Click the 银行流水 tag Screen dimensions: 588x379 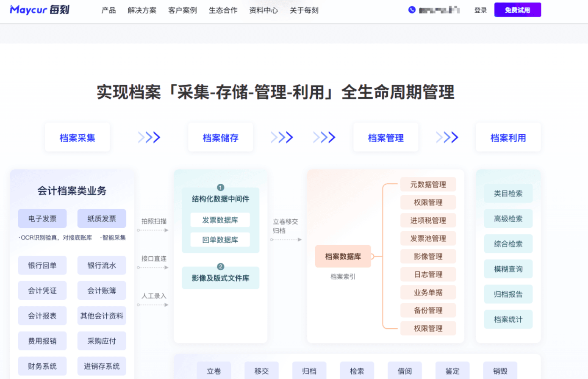102,266
